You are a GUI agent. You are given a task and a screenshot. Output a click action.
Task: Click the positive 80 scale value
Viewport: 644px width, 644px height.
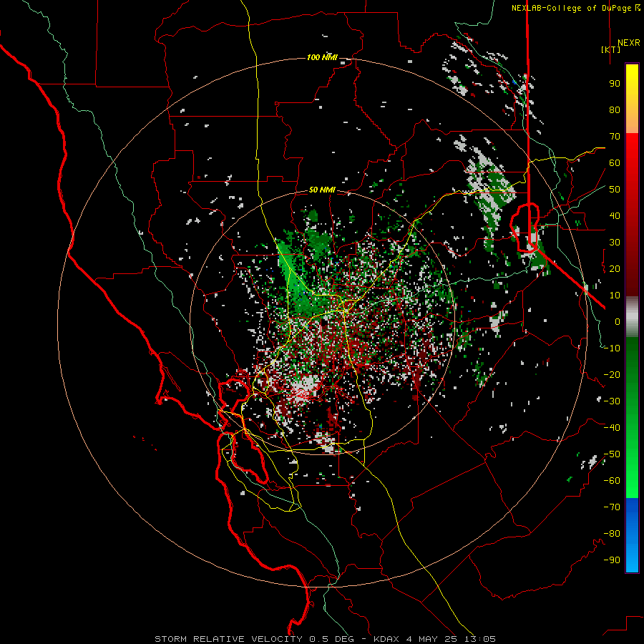(x=615, y=110)
